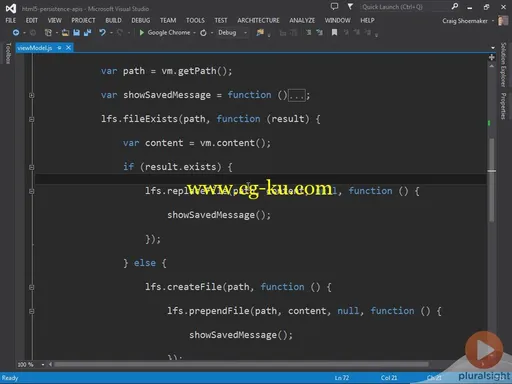
Task: Pin the viewModel.js tab
Action: click(59, 48)
